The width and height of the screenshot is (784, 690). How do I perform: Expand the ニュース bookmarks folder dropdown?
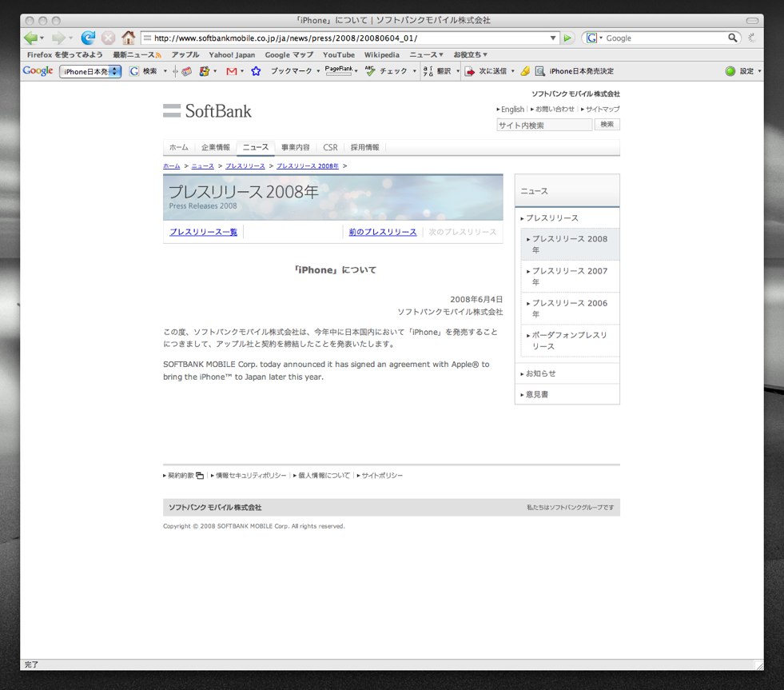coord(426,55)
